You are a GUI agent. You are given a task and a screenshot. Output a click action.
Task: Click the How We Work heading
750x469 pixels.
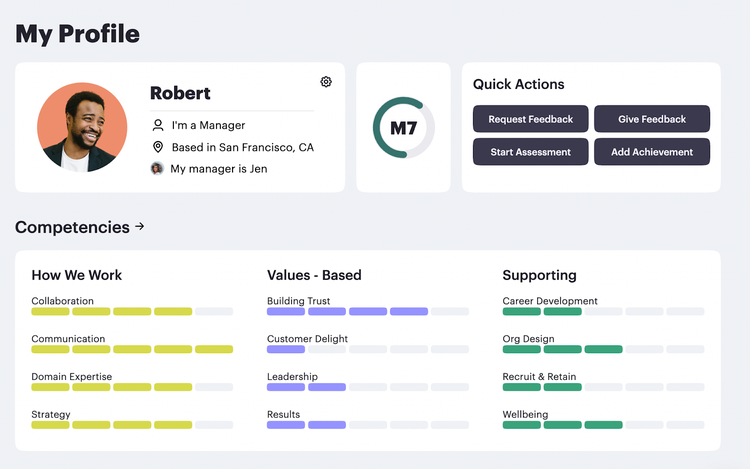pos(77,275)
